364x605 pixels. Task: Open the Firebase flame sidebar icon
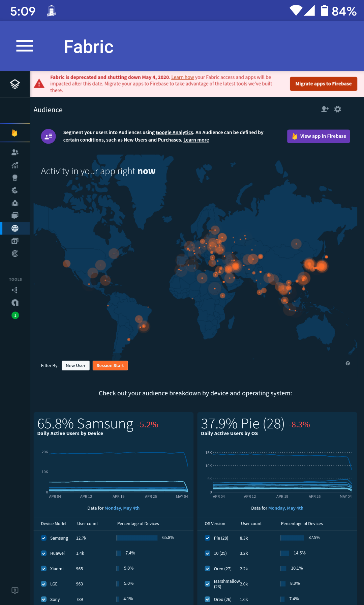point(14,133)
